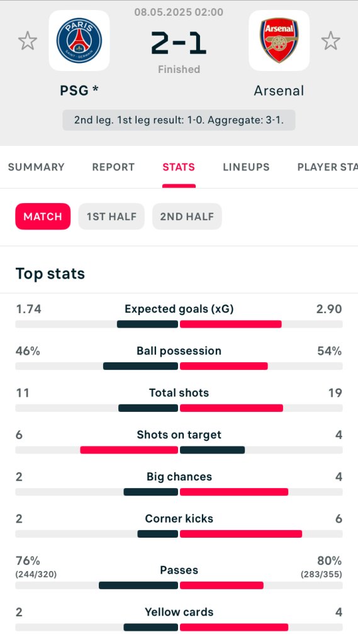Select the MATCH stats filter
This screenshot has width=358, height=644.
click(43, 216)
